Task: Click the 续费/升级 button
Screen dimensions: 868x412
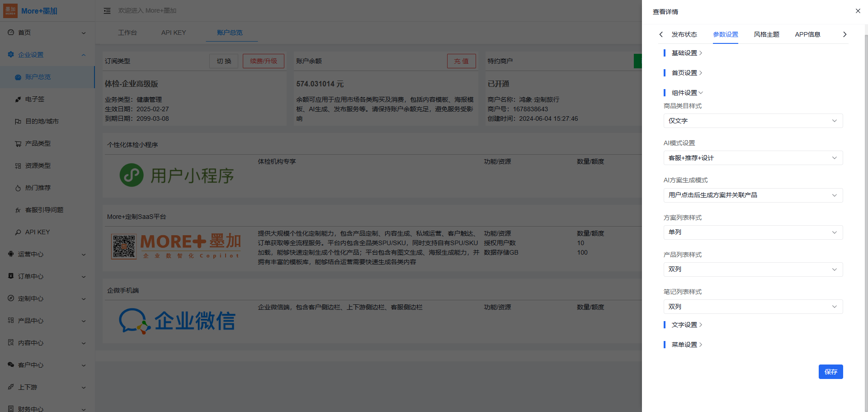Action: [263, 61]
